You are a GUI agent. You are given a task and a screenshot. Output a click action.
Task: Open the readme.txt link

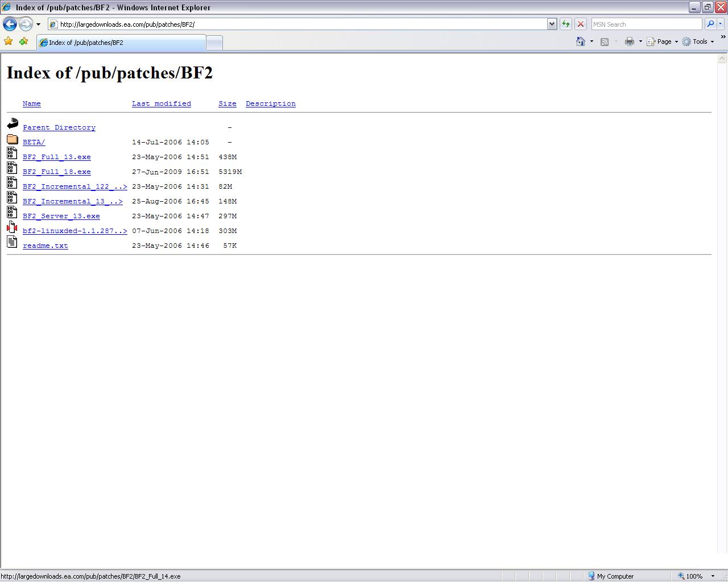click(x=45, y=246)
